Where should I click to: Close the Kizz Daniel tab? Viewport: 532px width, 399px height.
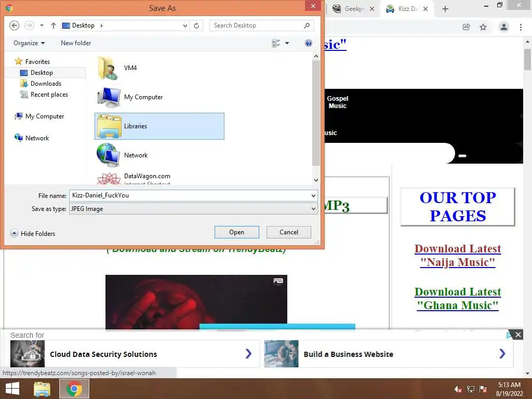pos(425,9)
